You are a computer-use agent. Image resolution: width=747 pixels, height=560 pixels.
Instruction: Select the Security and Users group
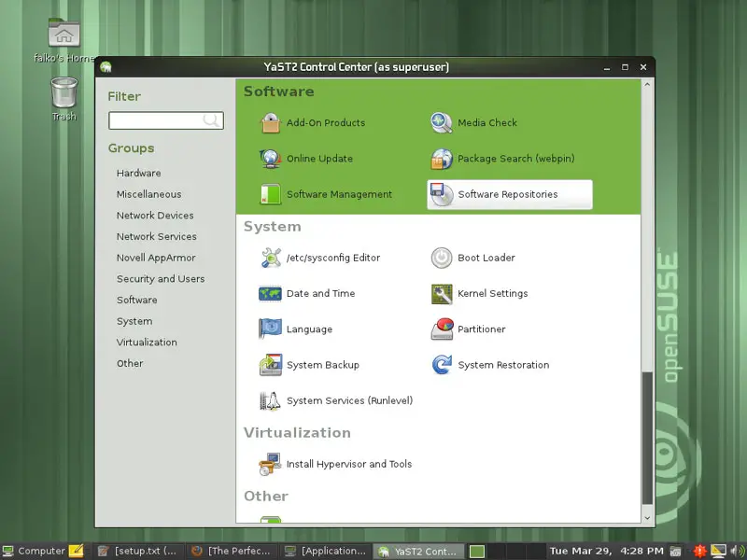click(161, 278)
